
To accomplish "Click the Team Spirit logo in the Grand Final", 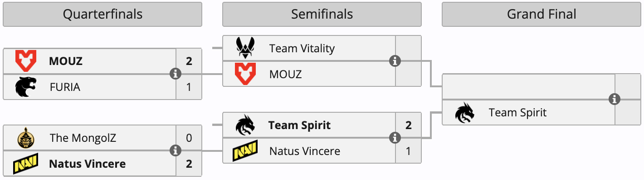I will (x=465, y=112).
